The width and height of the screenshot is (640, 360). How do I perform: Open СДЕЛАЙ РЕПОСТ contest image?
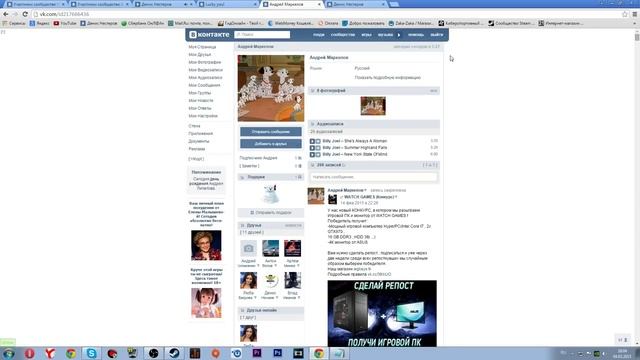click(382, 313)
